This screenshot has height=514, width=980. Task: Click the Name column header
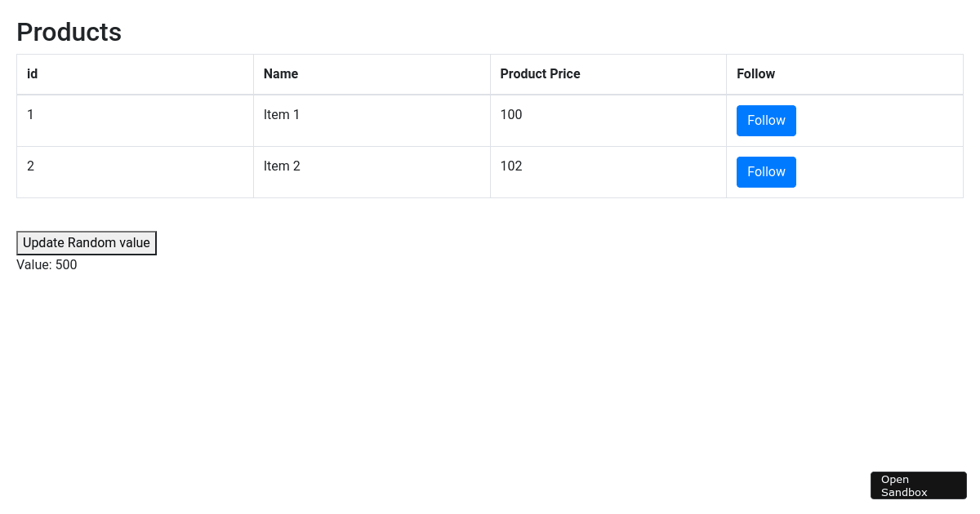point(280,73)
